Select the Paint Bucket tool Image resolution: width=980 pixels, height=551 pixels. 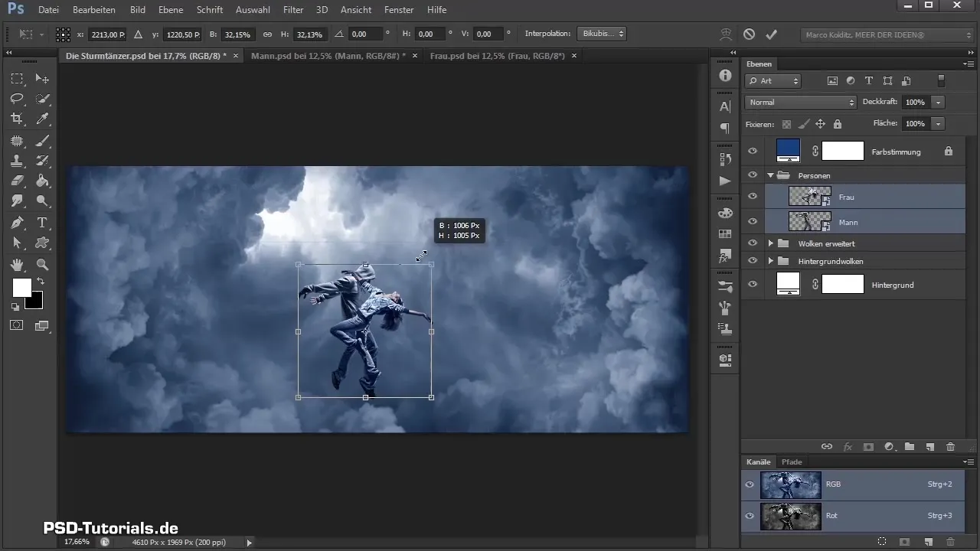click(x=43, y=181)
